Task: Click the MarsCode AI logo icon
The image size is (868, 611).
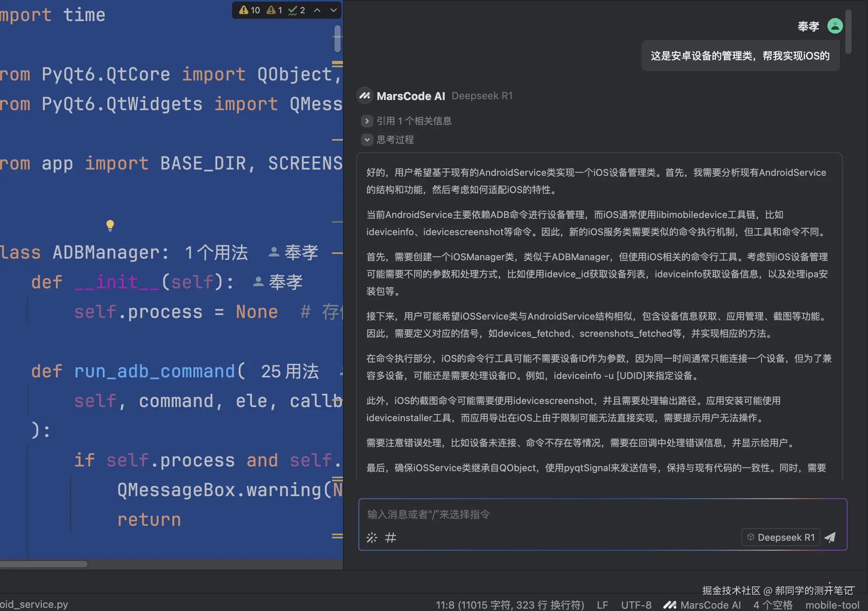Action: point(364,95)
